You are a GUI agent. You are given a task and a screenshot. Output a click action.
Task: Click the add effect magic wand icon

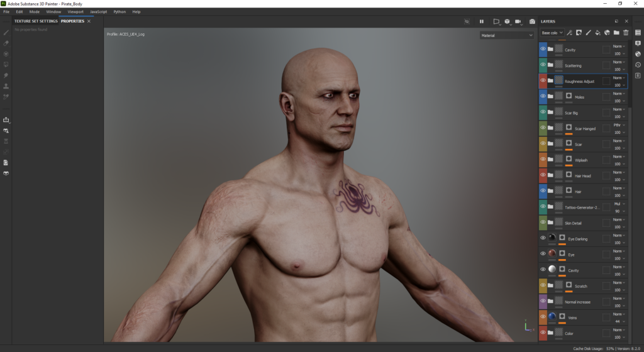pyautogui.click(x=569, y=33)
